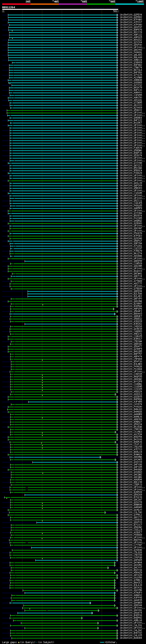Select hit UniRef100_A9PJ22
Viewport: 146px width, 644px height.
[x=131, y=35]
